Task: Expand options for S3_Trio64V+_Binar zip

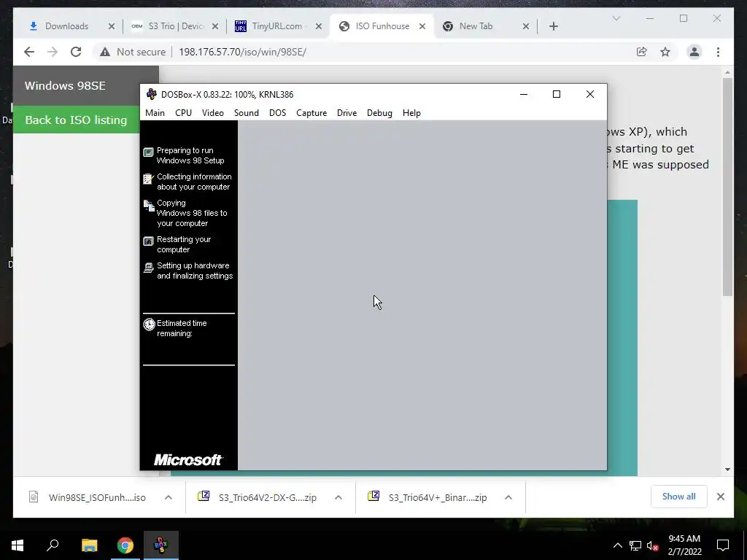Action: [x=508, y=497]
